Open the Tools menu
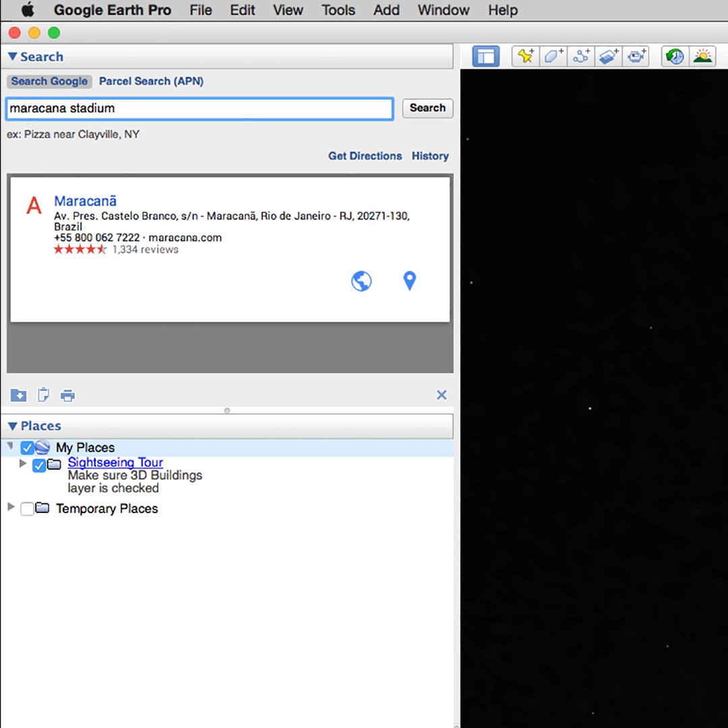Screen dimensions: 728x728 [x=338, y=9]
